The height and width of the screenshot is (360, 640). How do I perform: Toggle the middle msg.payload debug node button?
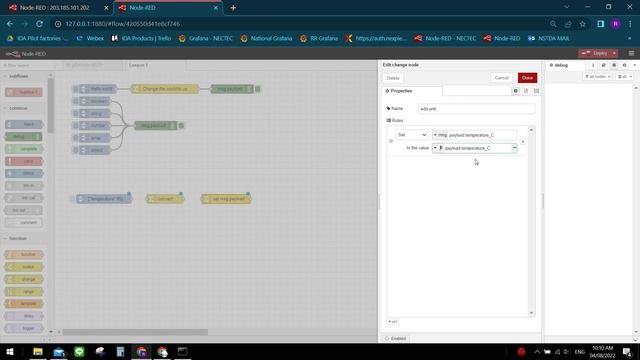point(181,126)
